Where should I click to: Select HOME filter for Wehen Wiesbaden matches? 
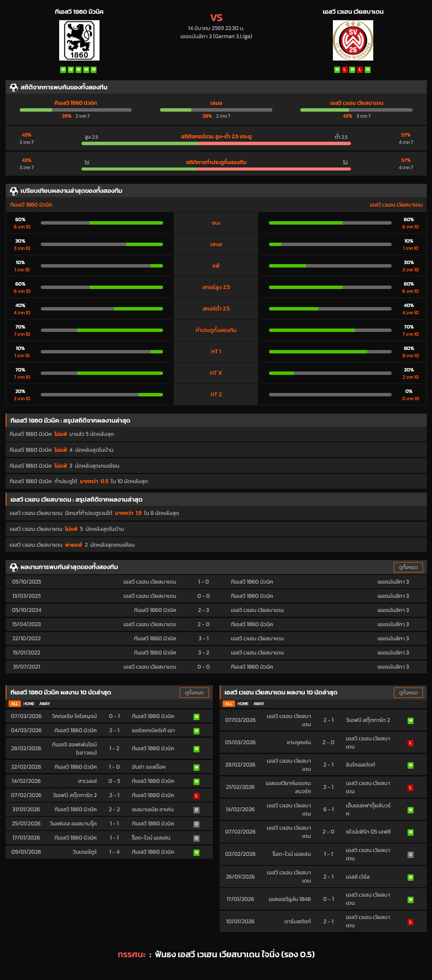pos(243,704)
